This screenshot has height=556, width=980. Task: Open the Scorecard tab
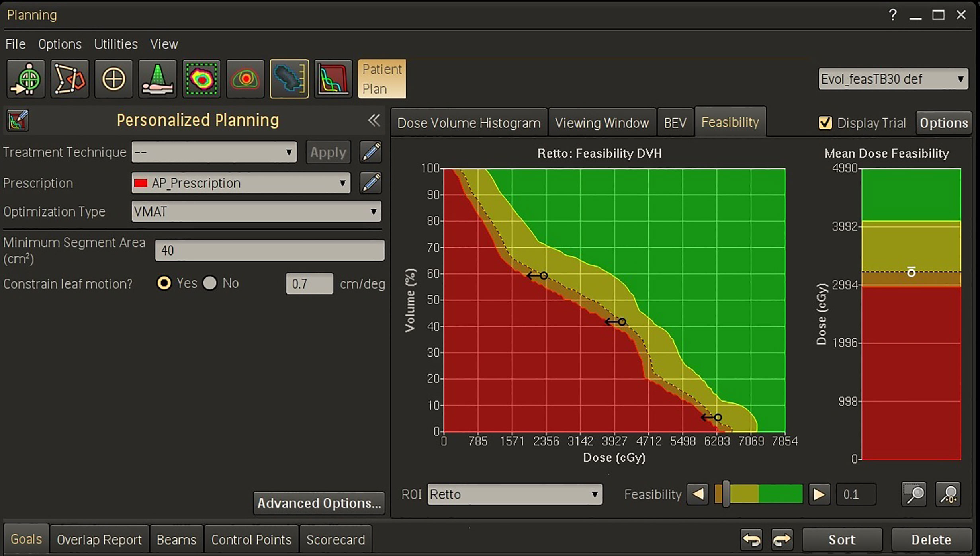tap(336, 540)
